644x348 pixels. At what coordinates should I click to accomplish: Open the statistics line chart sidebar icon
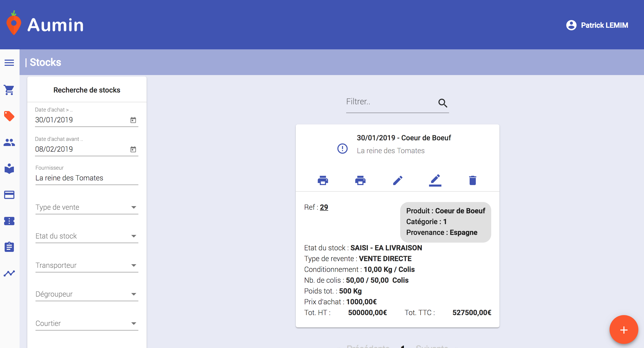pyautogui.click(x=9, y=273)
